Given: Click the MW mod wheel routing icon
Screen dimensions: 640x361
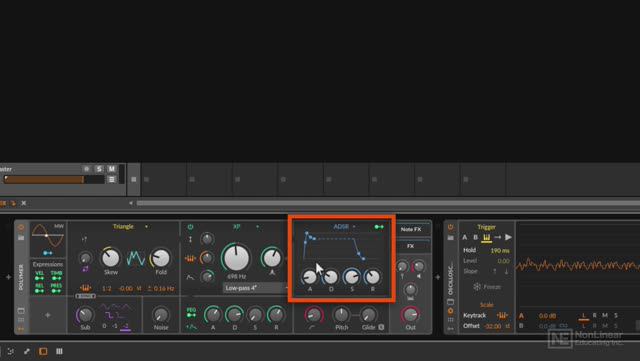Looking at the screenshot, I should click(48, 253).
